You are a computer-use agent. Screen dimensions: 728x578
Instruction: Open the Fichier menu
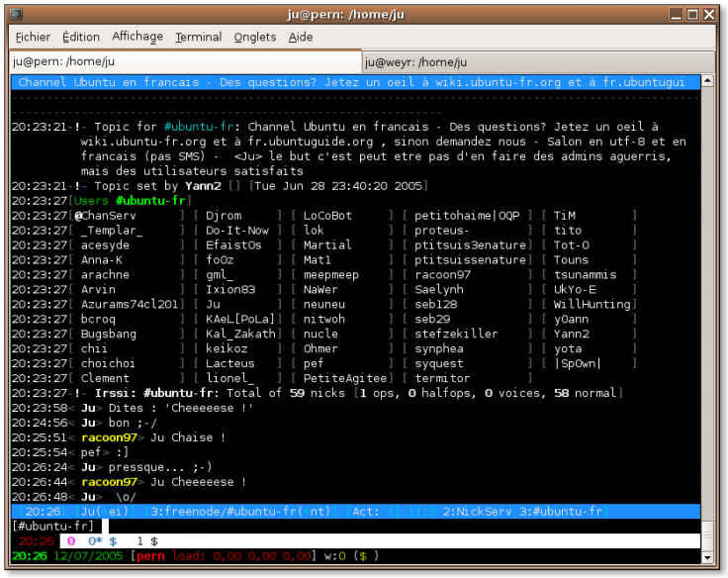33,38
